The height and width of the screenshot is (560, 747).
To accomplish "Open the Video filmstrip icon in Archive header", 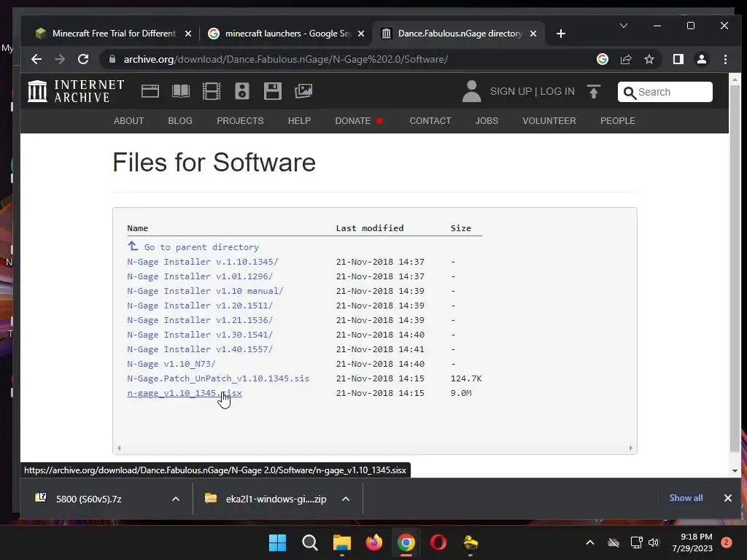I will [211, 91].
